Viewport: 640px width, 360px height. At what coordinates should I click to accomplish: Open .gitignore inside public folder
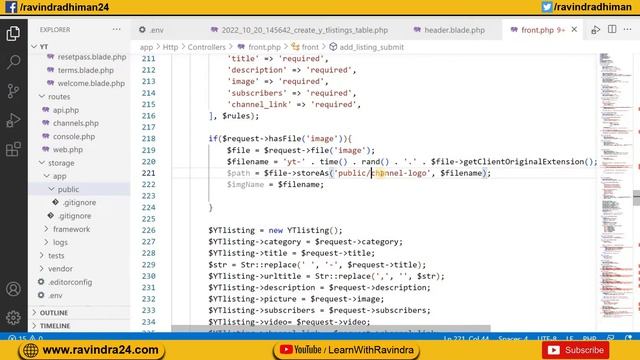click(79, 203)
